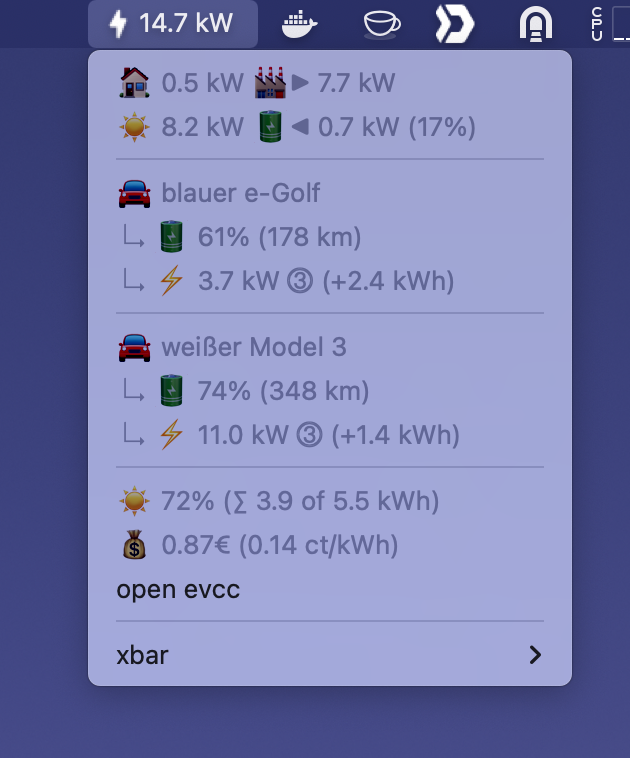
Task: Click the sun icon next to 8.2 kW
Action: click(x=134, y=127)
